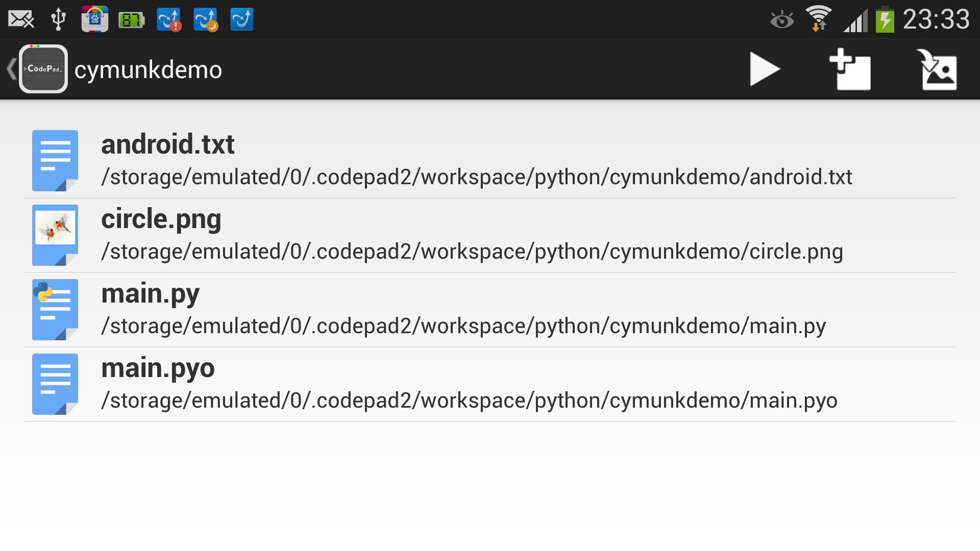
Task: Click the document icon for main.pyo
Action: (x=55, y=384)
